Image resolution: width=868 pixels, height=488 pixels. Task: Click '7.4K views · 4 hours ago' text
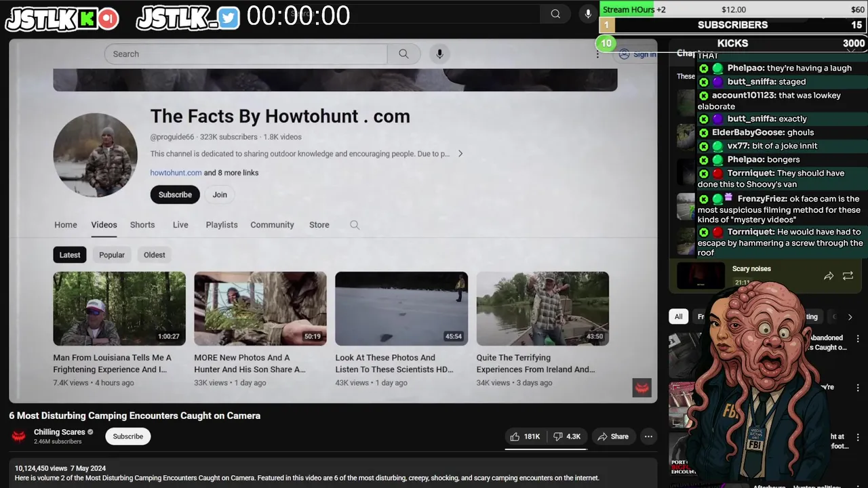point(94,383)
